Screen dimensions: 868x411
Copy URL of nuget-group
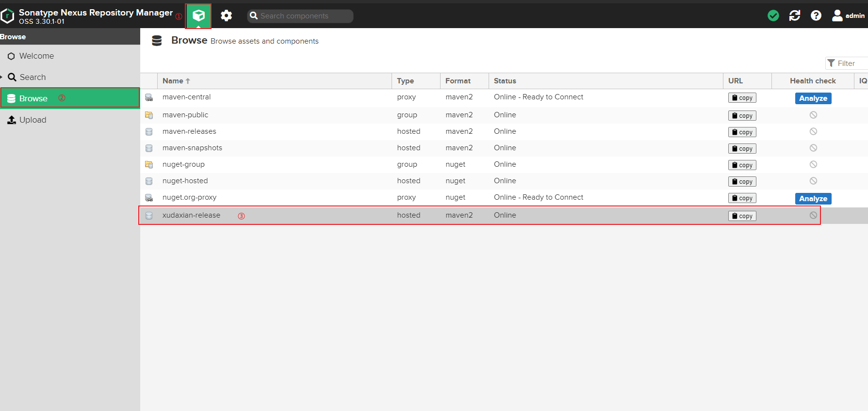(x=742, y=165)
